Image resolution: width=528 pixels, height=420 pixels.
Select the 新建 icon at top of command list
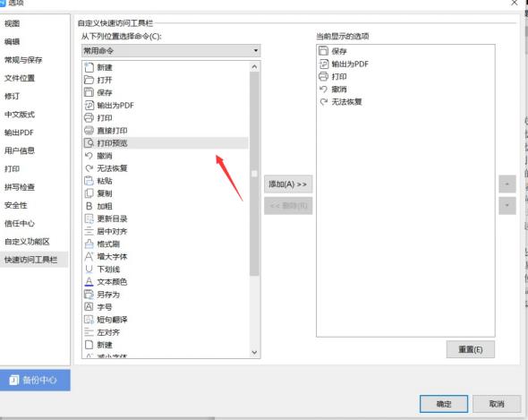[x=89, y=67]
